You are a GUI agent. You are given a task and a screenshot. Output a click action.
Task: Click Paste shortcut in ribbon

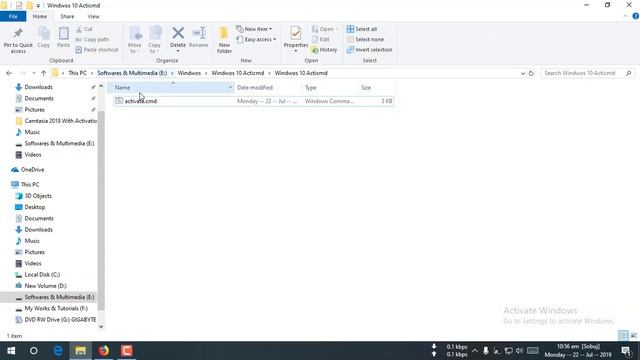click(x=97, y=50)
